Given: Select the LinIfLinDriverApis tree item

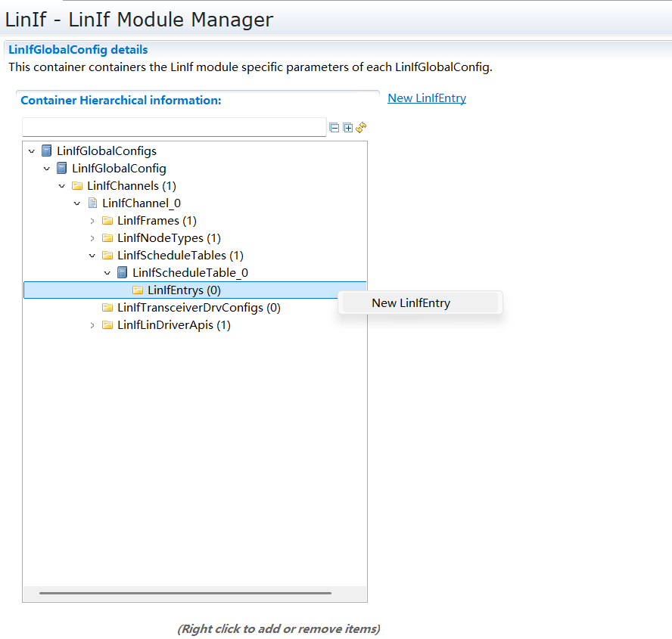Looking at the screenshot, I should 173,325.
